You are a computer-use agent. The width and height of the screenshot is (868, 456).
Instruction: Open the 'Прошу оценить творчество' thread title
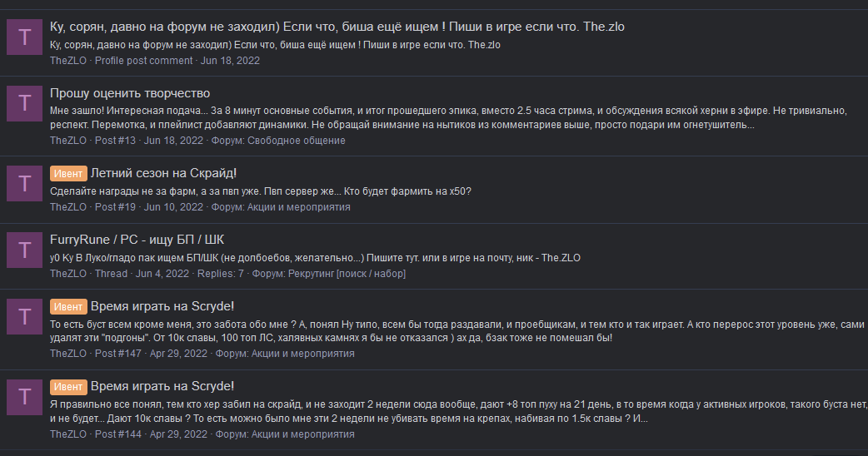tap(130, 93)
